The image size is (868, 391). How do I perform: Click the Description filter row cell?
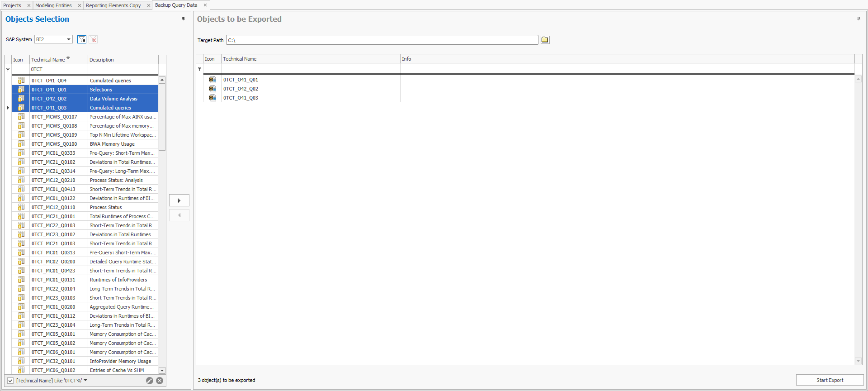pyautogui.click(x=123, y=69)
